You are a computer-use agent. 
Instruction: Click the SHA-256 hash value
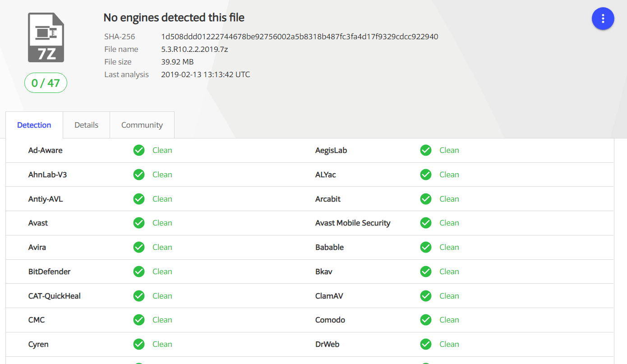(300, 37)
